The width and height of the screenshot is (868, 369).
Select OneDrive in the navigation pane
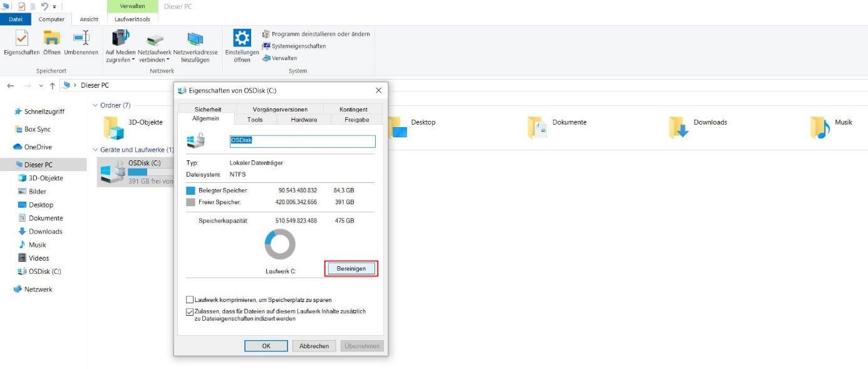pos(38,147)
